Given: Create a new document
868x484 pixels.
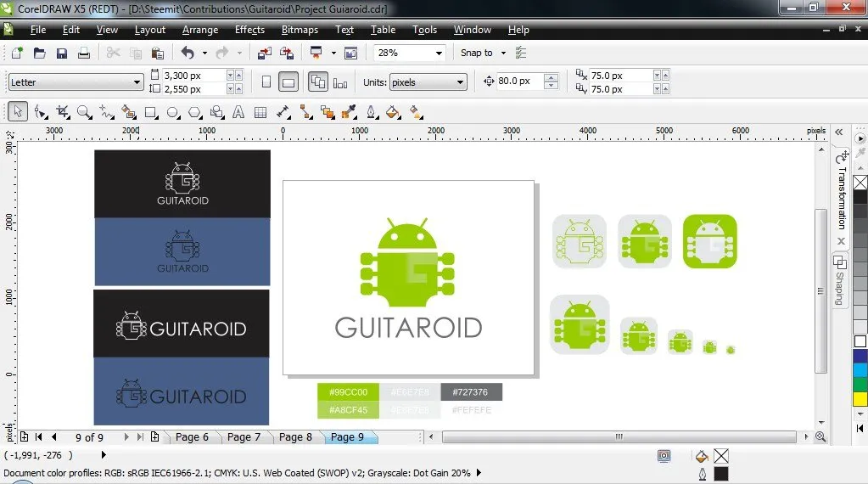Looking at the screenshot, I should point(17,53).
